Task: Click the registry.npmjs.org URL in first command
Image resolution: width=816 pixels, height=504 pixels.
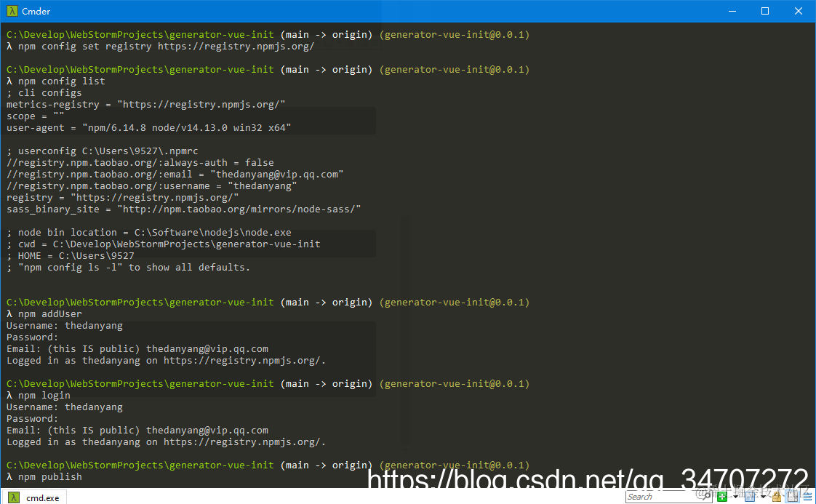Action: tap(236, 47)
